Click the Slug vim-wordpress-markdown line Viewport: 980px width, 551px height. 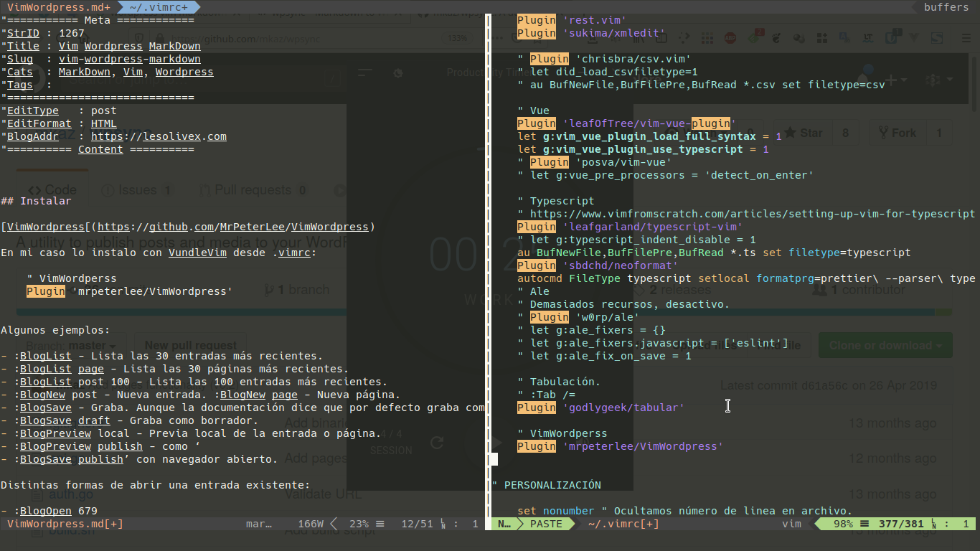(x=100, y=59)
